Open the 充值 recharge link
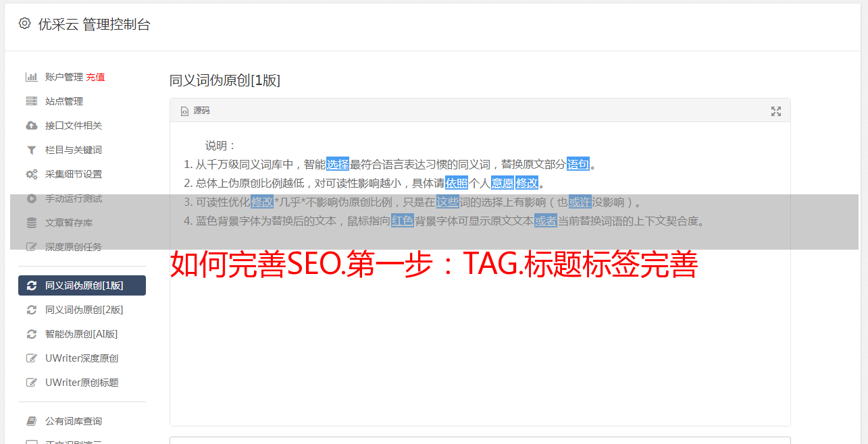868x444 pixels. pyautogui.click(x=95, y=77)
